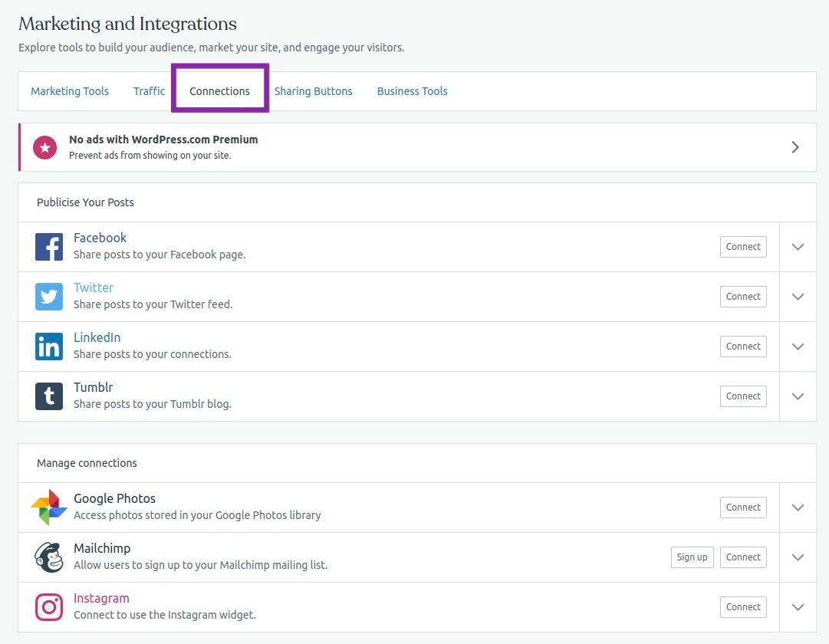Screen dimensions: 829x644
Task: Connect the Facebook account
Action: coord(743,247)
